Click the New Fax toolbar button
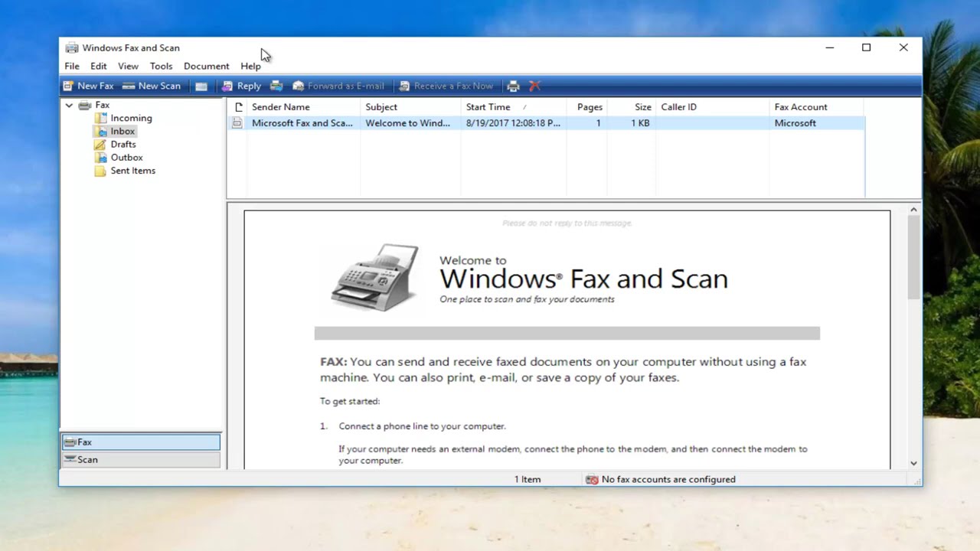The image size is (980, 551). pyautogui.click(x=88, y=86)
